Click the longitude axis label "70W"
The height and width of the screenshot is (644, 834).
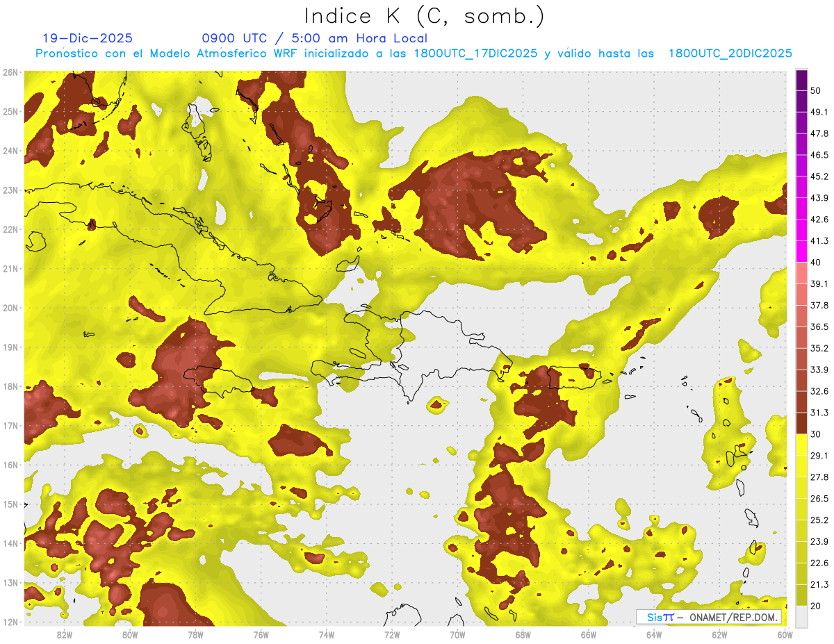[457, 634]
